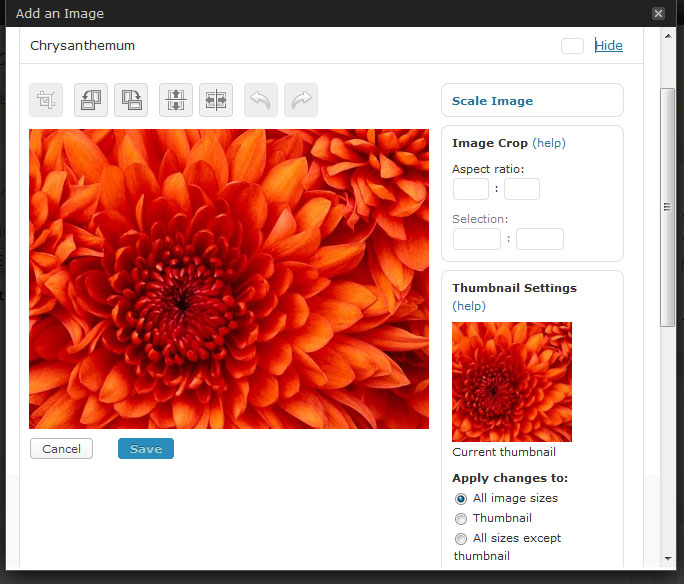Viewport: 684px width, 584px height.
Task: Click the 'Apply changes to:' label
Action: 510,478
